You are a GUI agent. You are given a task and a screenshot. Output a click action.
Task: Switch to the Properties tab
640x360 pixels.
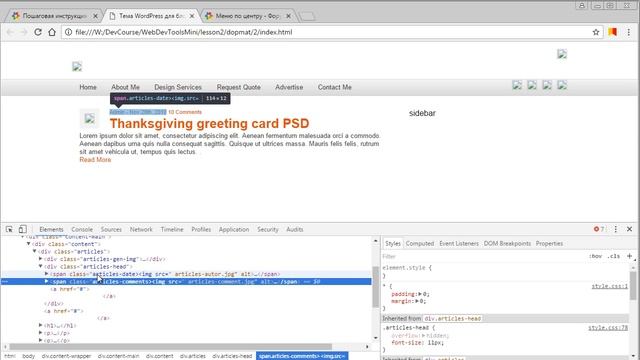[549, 243]
